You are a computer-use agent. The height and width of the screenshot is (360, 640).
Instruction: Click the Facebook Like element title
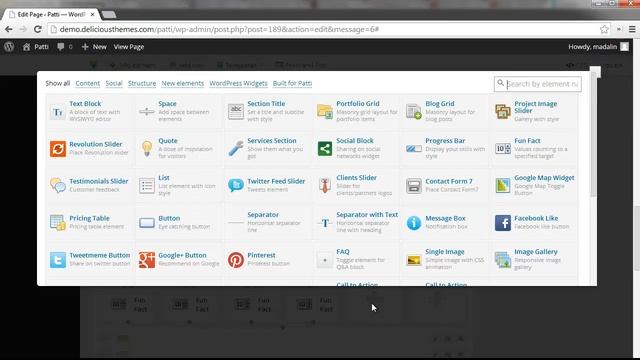point(536,218)
